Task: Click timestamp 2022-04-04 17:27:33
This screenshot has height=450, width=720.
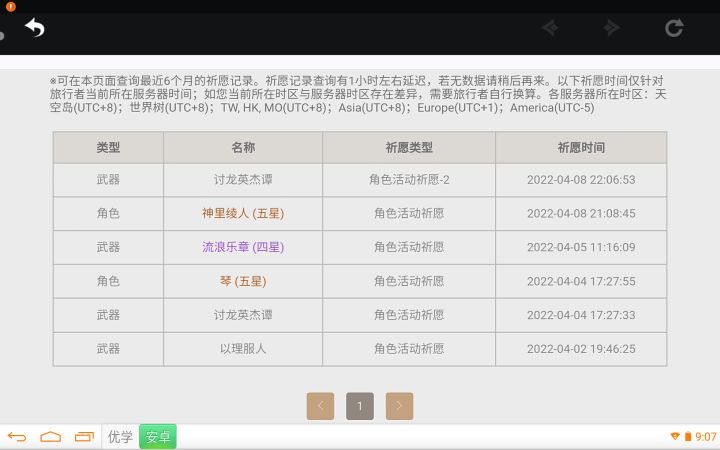Action: pos(581,315)
